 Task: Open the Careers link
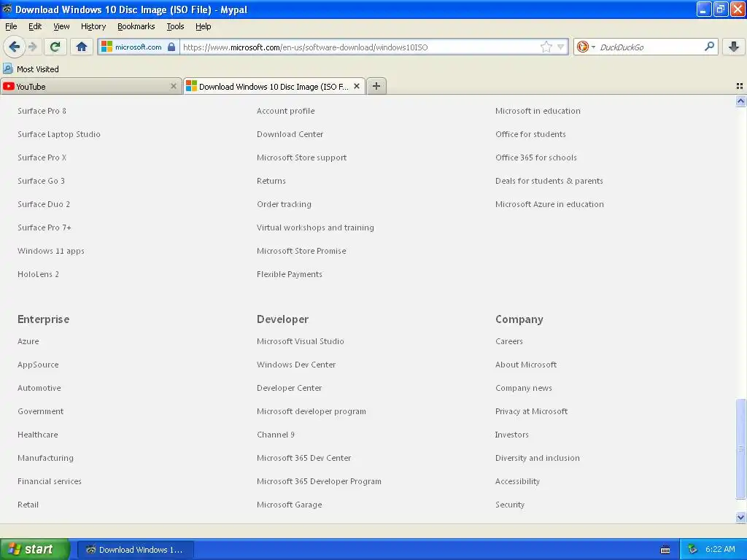pos(509,341)
